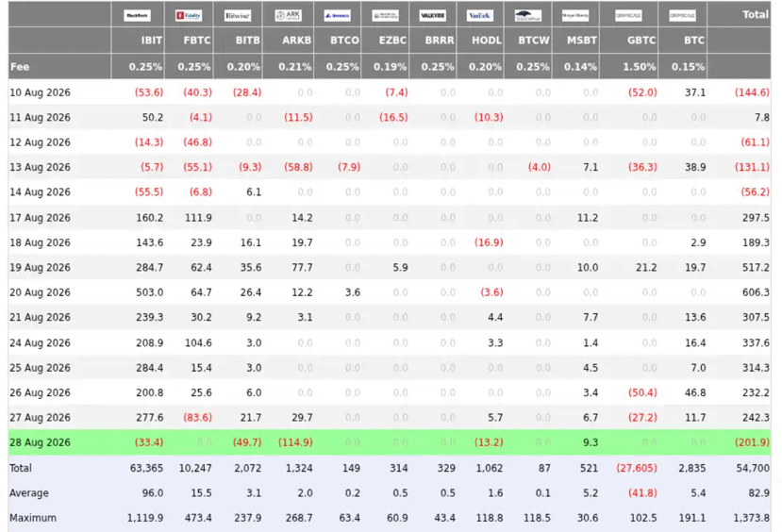Click the Maximum row label

pos(33,518)
